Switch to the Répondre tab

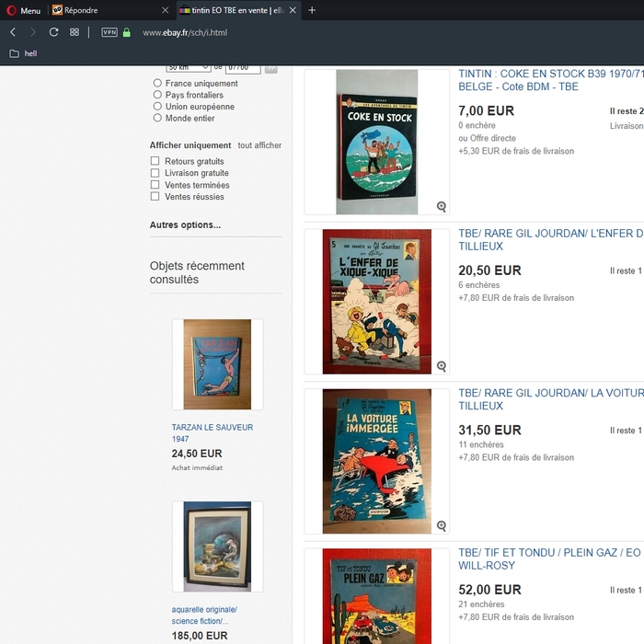[109, 10]
